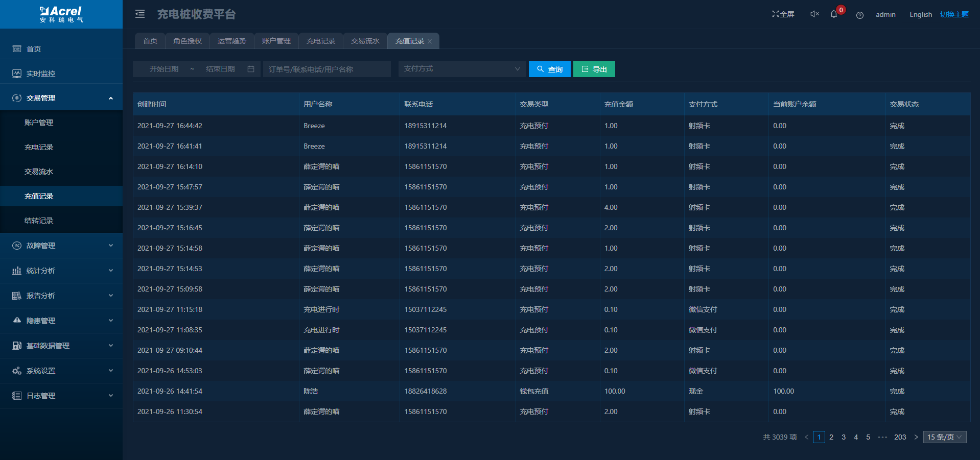Click the help question mark icon

[860, 15]
